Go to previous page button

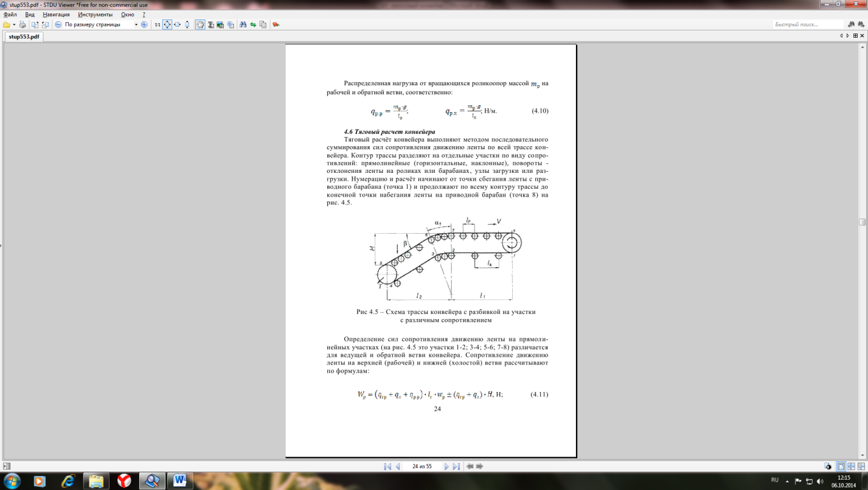398,466
